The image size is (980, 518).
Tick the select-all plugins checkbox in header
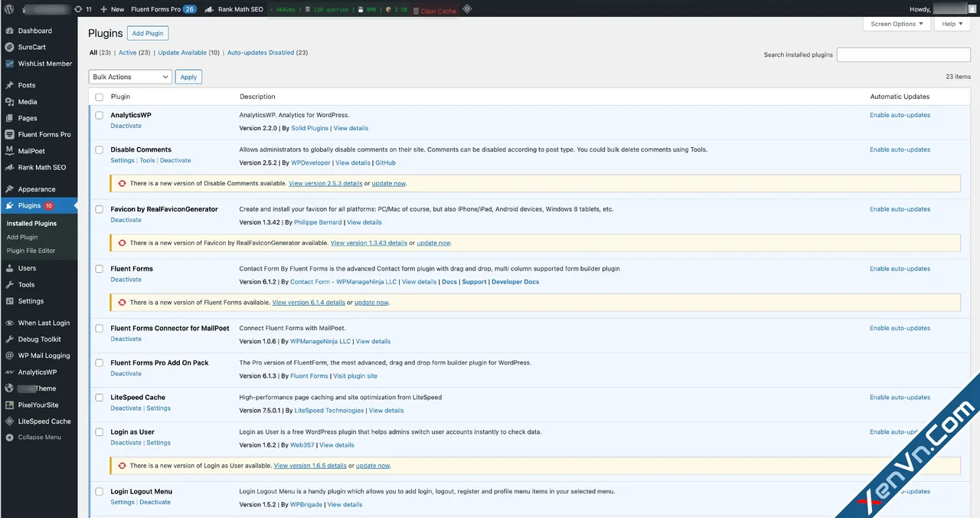coord(99,97)
